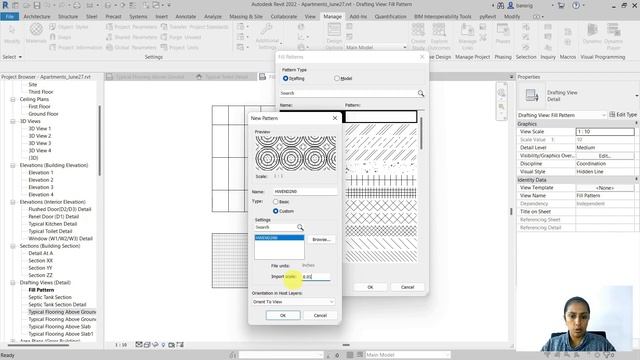Click Cancel in Fill Patterns dialog
This screenshot has height=360, width=640.
407,287
